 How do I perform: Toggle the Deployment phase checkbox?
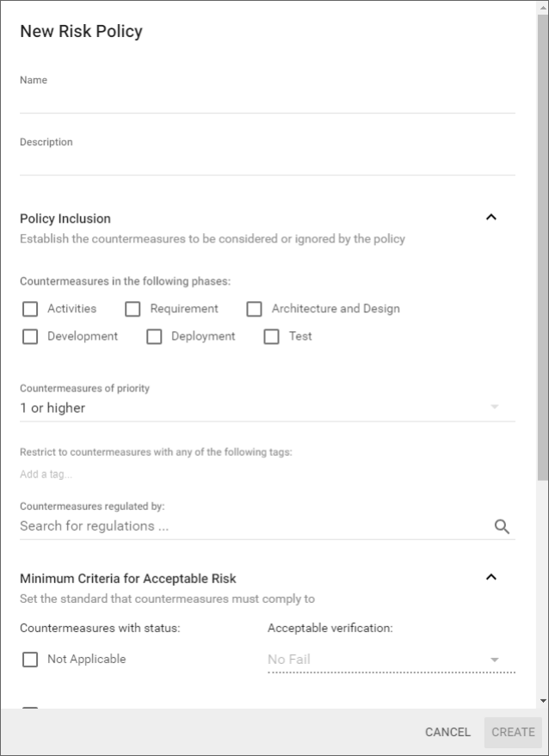tap(154, 336)
